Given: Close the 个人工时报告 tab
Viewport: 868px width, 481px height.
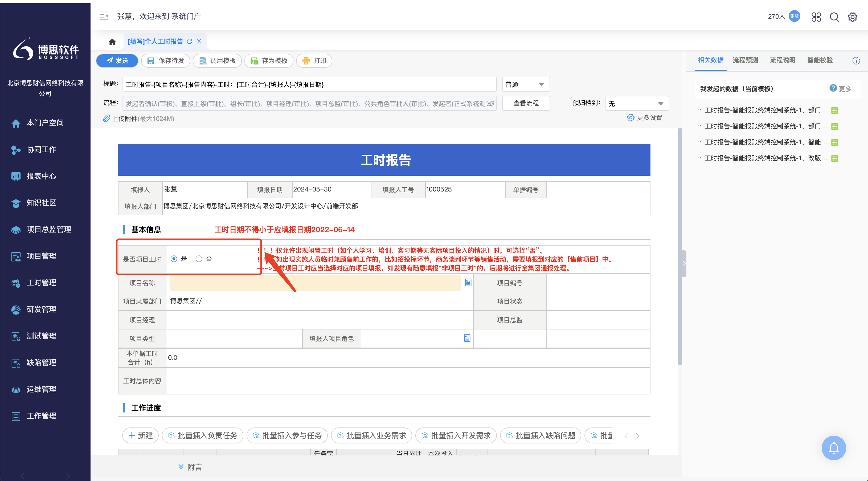Looking at the screenshot, I should pos(199,41).
